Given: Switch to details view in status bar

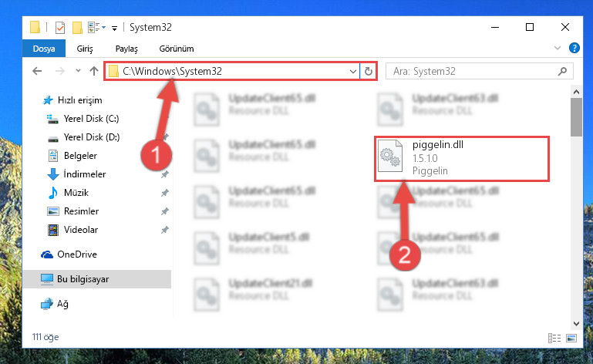Looking at the screenshot, I should 554,338.
